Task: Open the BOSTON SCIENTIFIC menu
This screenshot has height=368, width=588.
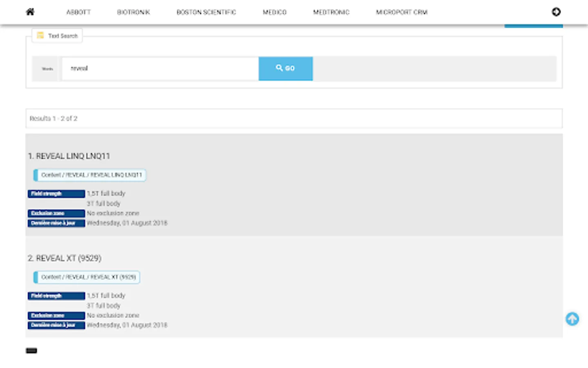Action: pyautogui.click(x=206, y=12)
